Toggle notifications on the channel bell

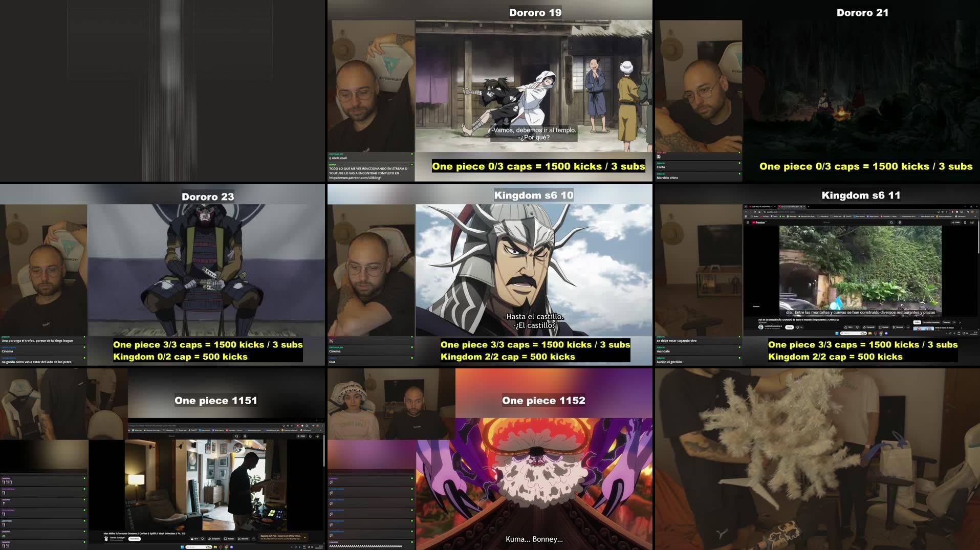797,327
